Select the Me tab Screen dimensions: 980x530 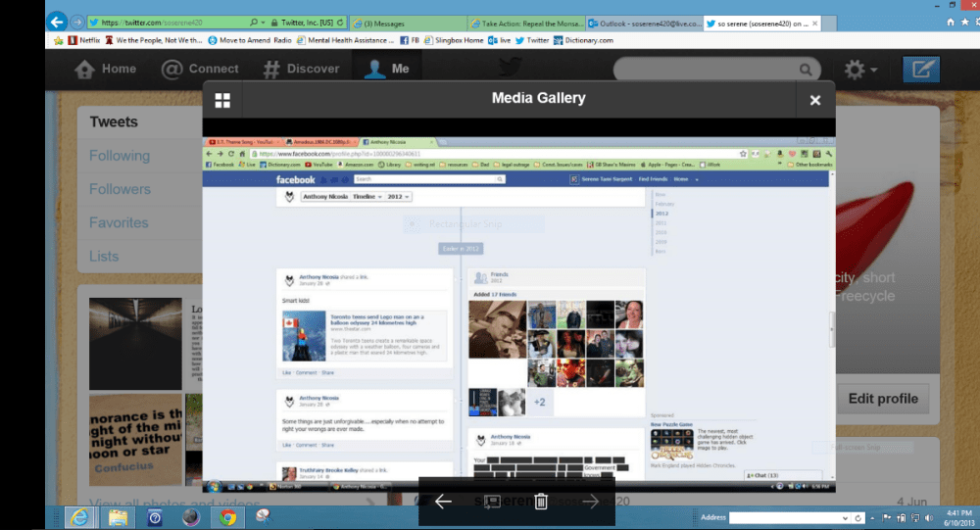tap(386, 69)
